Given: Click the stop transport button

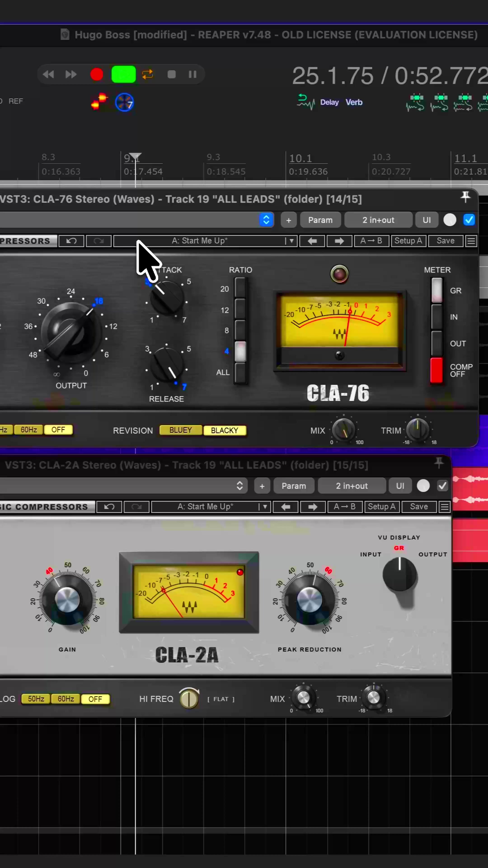Looking at the screenshot, I should click(171, 74).
